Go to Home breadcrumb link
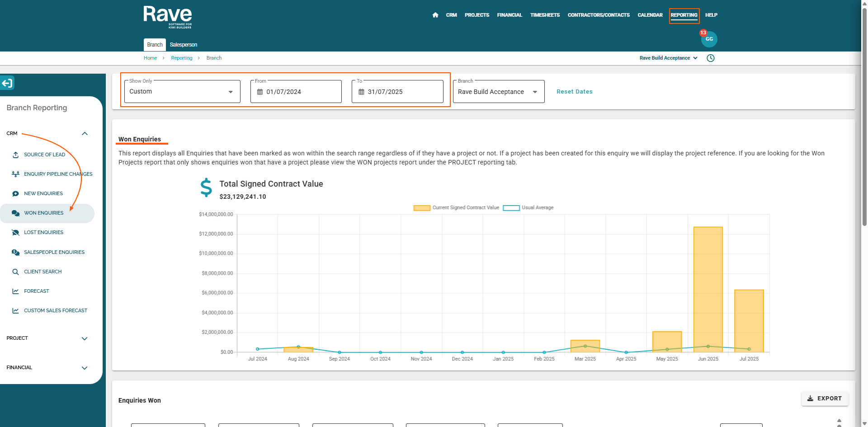The width and height of the screenshot is (868, 427). pyautogui.click(x=150, y=58)
